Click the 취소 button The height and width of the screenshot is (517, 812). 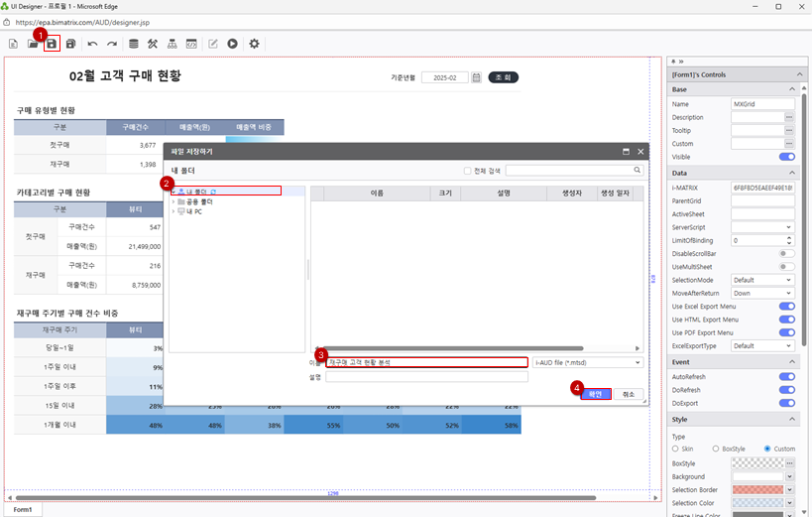point(628,394)
